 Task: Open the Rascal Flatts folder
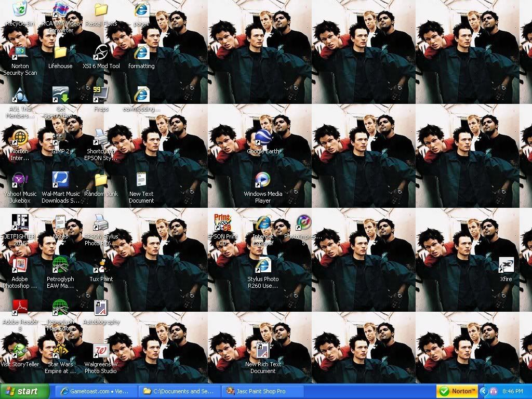pos(101,9)
